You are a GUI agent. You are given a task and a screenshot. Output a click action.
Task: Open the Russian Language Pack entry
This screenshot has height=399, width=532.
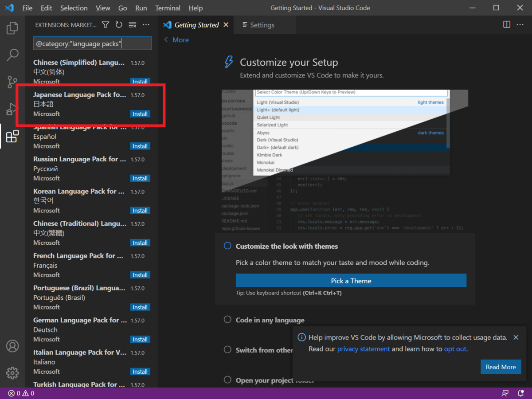coord(91,168)
